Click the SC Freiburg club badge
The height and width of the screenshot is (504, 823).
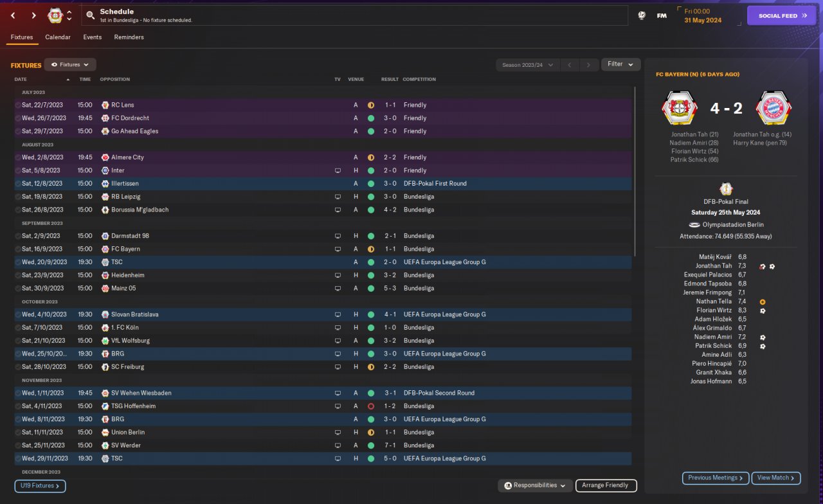click(105, 367)
